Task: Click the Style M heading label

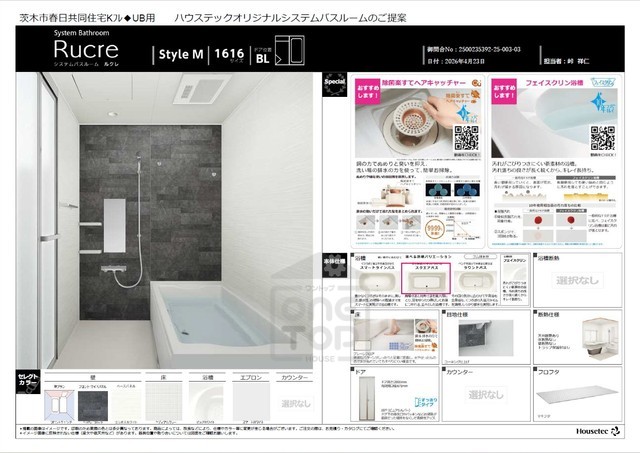Action: 181,54
